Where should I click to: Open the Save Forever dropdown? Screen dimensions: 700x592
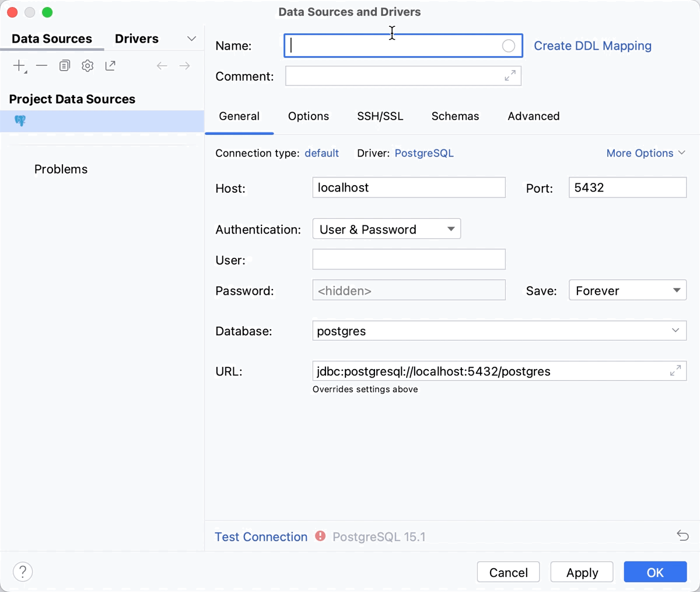pos(628,290)
